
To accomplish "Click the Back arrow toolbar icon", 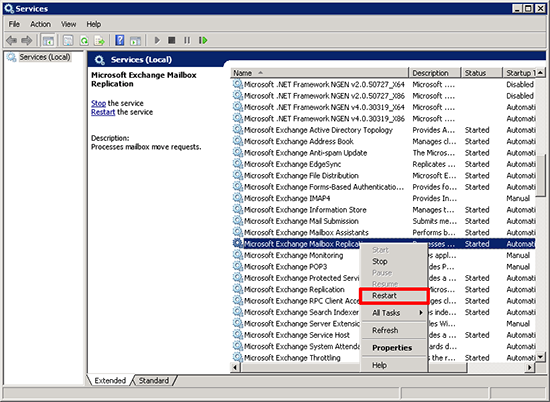I will click(x=12, y=41).
